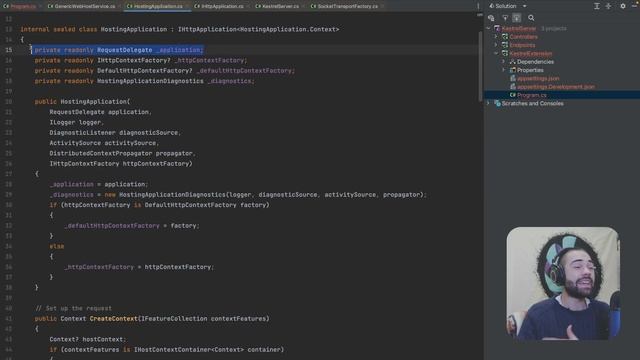Click the appsettings.json file icon
This screenshot has width=640, height=360.
tap(513, 78)
